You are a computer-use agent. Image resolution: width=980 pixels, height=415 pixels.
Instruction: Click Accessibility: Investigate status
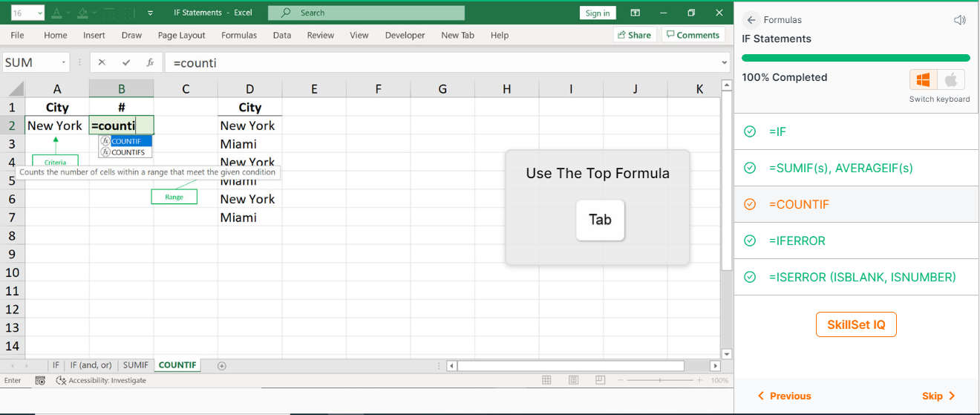pyautogui.click(x=101, y=380)
